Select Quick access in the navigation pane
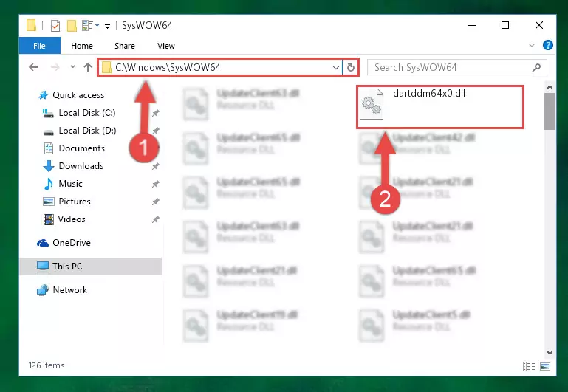Screen dimensions: 568x392 78,95
